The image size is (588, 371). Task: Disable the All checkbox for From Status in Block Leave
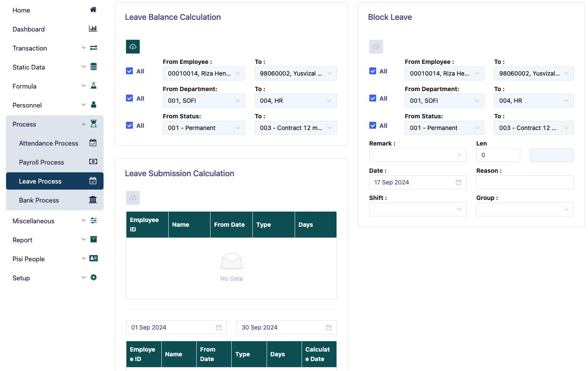click(373, 125)
